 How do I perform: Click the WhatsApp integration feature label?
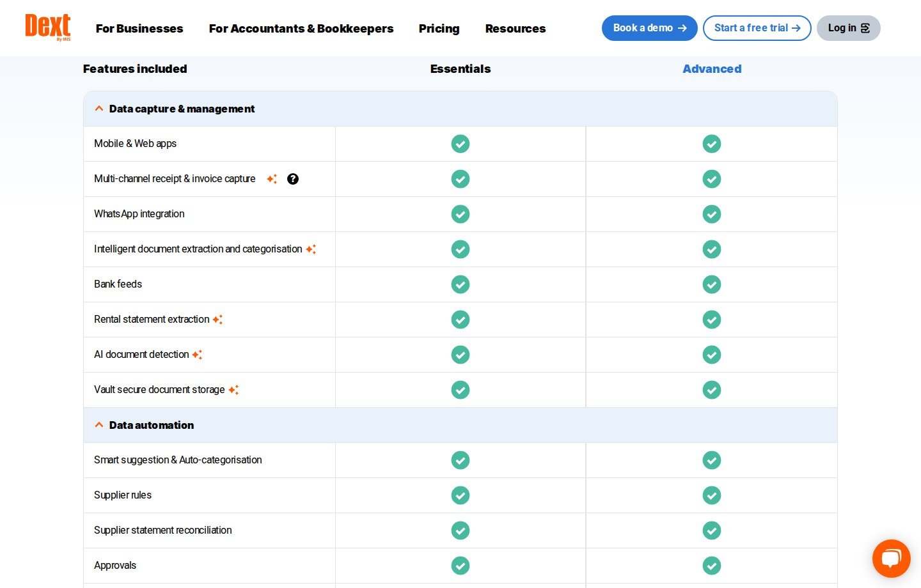coord(139,214)
